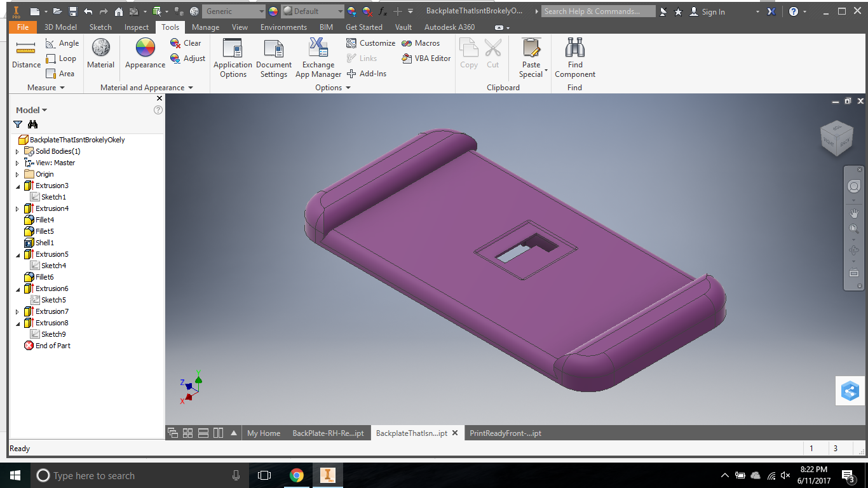Expand the Options panel dropdown
This screenshot has width=868, height=488.
pos(333,88)
